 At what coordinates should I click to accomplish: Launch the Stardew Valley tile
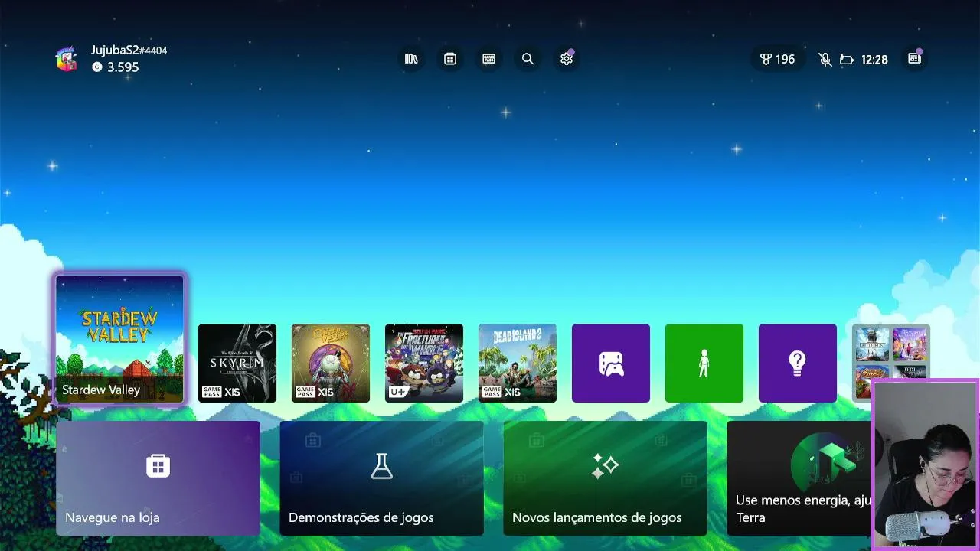click(119, 339)
